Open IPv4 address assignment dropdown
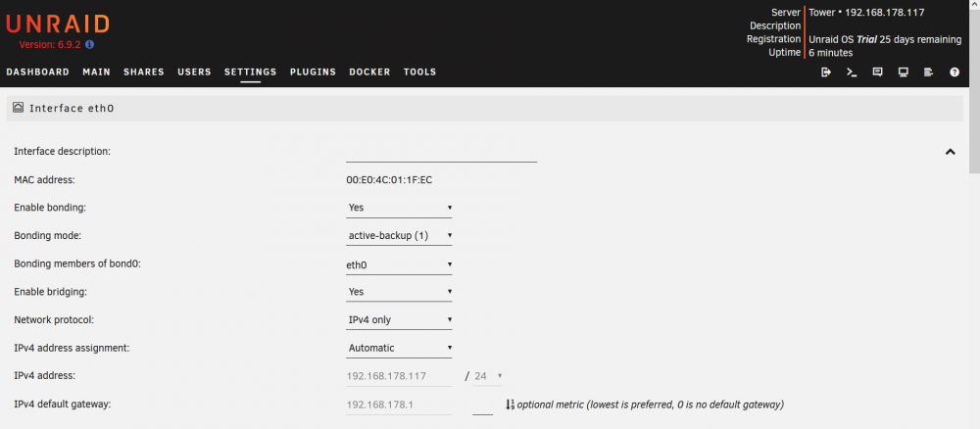The width and height of the screenshot is (980, 429). pyautogui.click(x=400, y=349)
